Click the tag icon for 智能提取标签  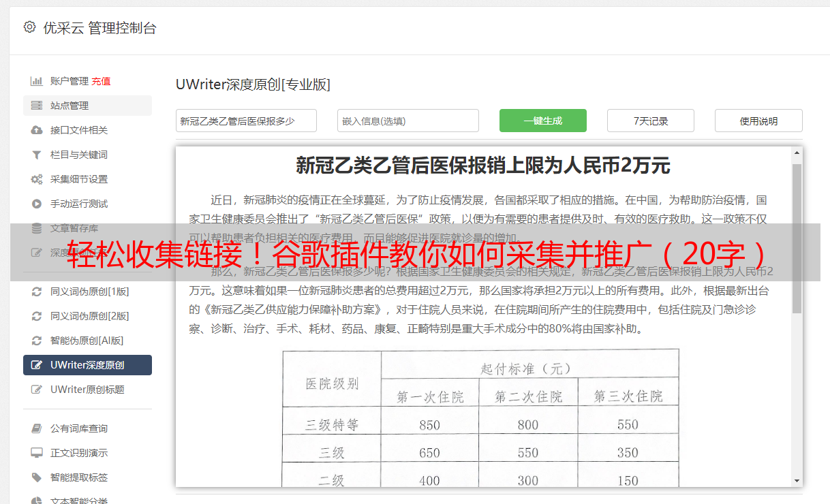tap(37, 477)
